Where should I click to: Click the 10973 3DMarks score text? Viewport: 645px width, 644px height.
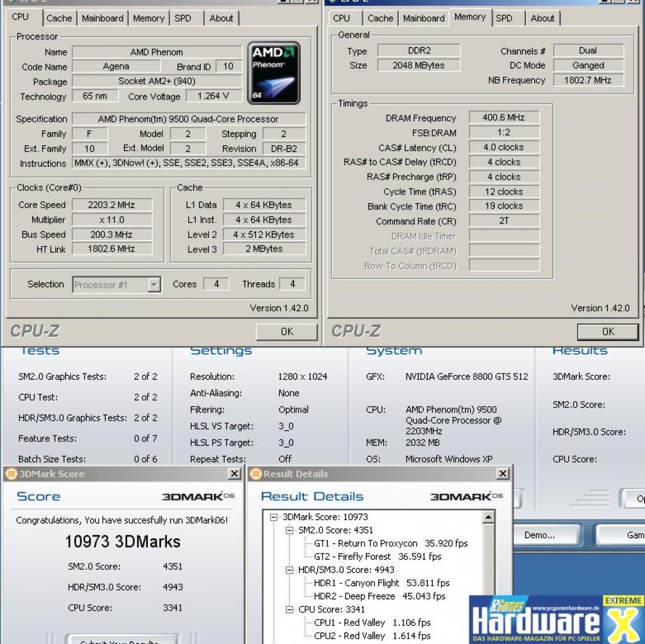123,541
